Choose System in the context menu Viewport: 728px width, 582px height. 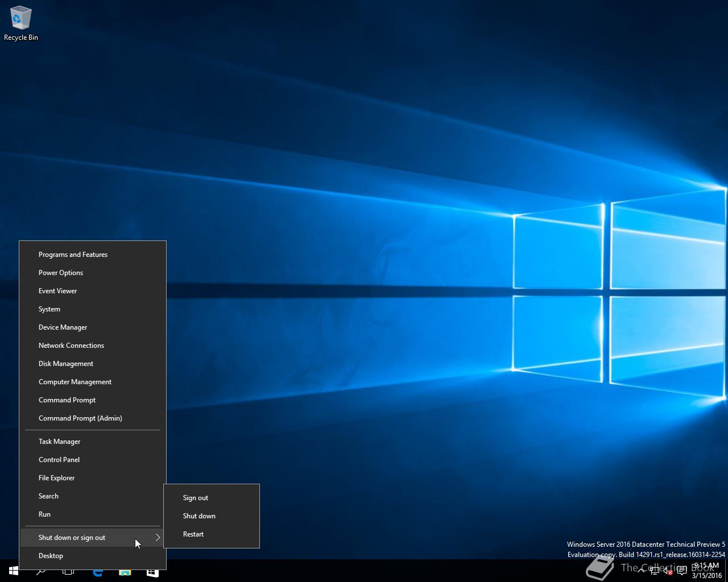(x=93, y=309)
